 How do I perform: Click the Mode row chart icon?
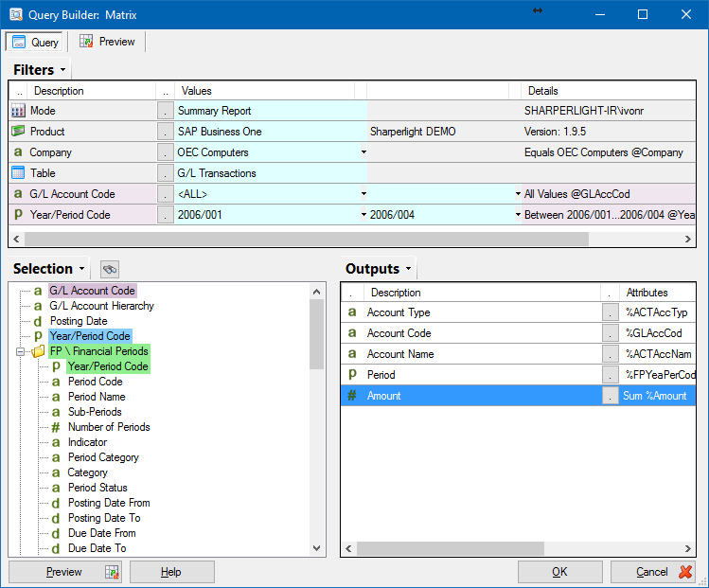(x=18, y=111)
